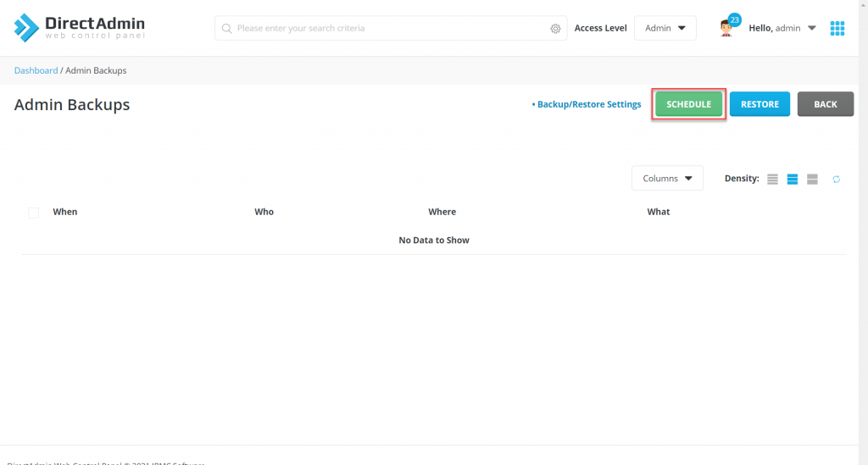This screenshot has height=465, width=868.
Task: Click the Schedule button
Action: point(688,104)
